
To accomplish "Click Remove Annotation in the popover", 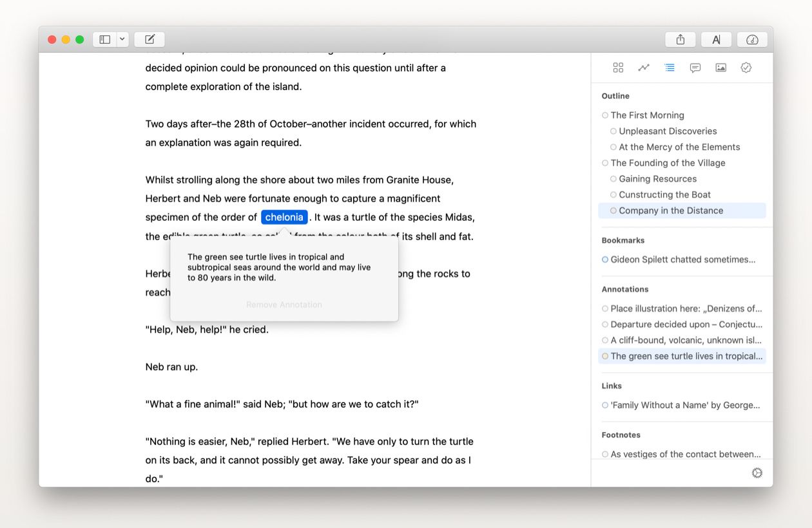I will click(x=284, y=305).
